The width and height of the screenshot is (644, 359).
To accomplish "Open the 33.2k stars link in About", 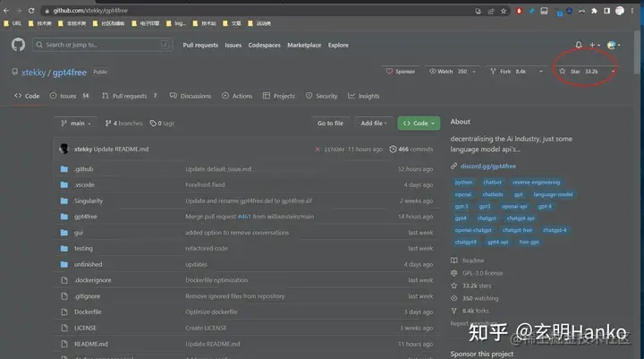I will [x=477, y=286].
